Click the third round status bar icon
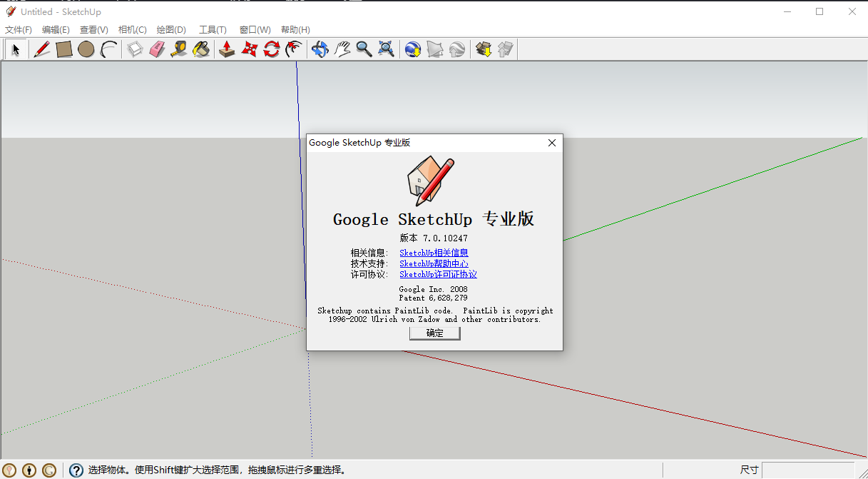868x479 pixels. tap(49, 470)
